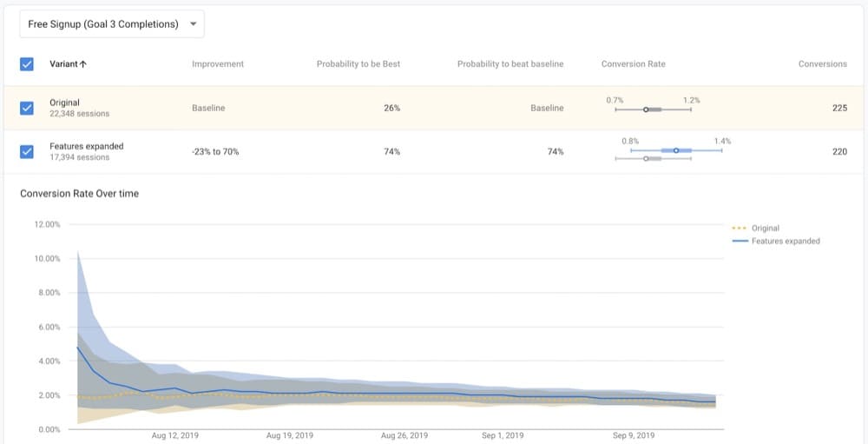Click median marker on Original's conversion rate bar
This screenshot has height=444, width=868.
pyautogui.click(x=646, y=109)
